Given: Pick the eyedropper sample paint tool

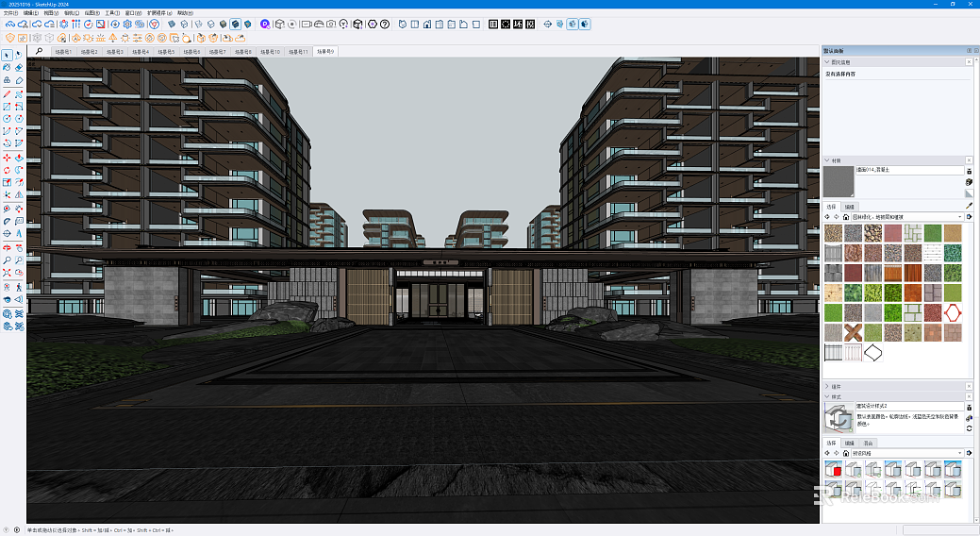Looking at the screenshot, I should 970,206.
